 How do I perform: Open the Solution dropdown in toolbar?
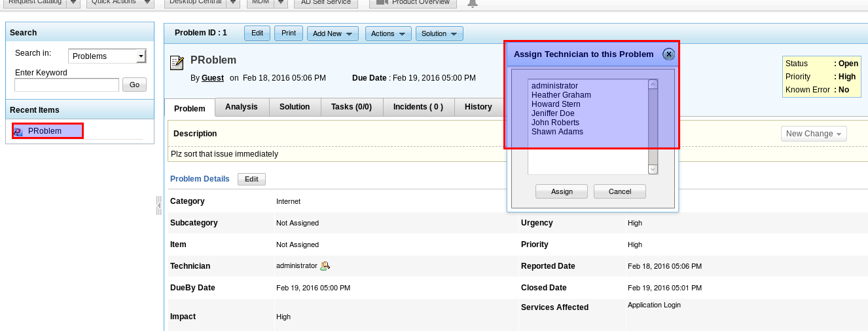click(439, 33)
